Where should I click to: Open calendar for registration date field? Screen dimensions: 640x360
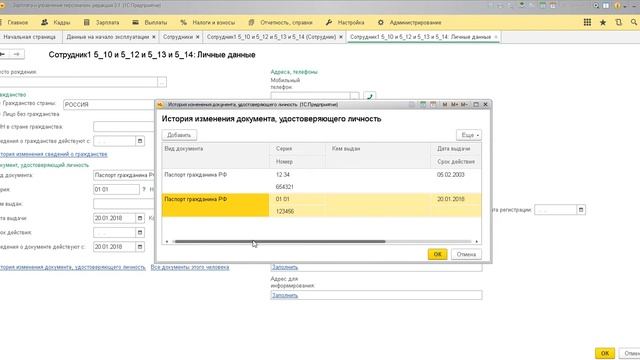(581, 210)
